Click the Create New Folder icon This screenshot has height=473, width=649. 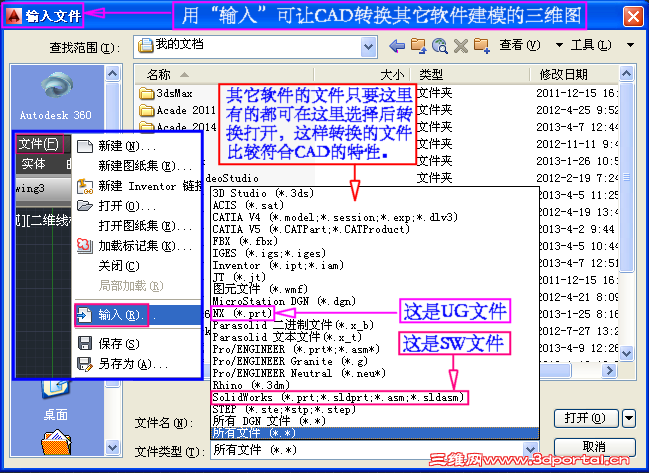[482, 46]
